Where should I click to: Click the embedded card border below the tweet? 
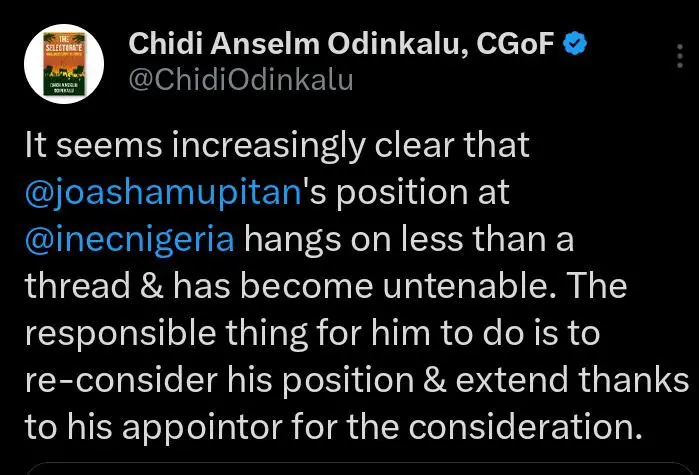point(350,468)
